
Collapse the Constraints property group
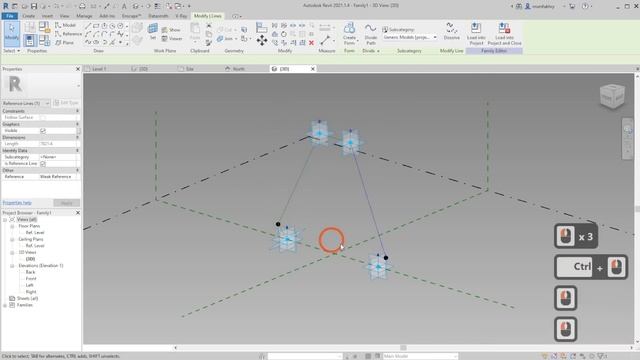tap(77, 111)
